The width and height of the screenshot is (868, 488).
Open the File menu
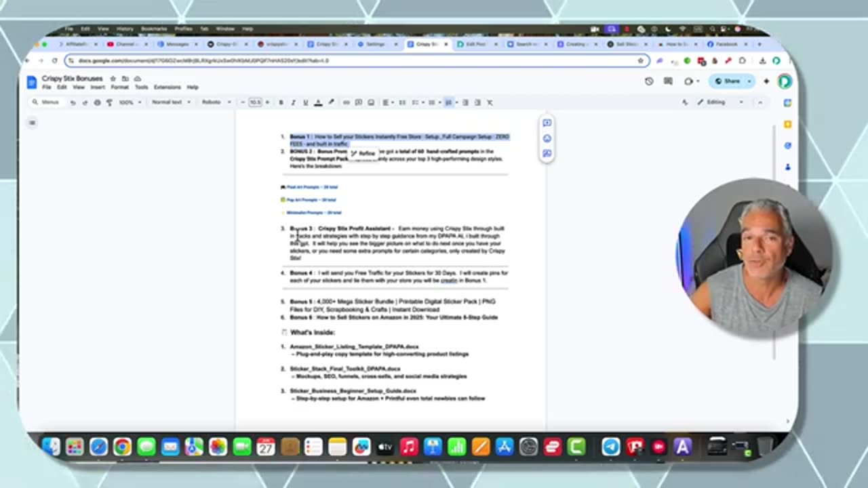(x=47, y=87)
